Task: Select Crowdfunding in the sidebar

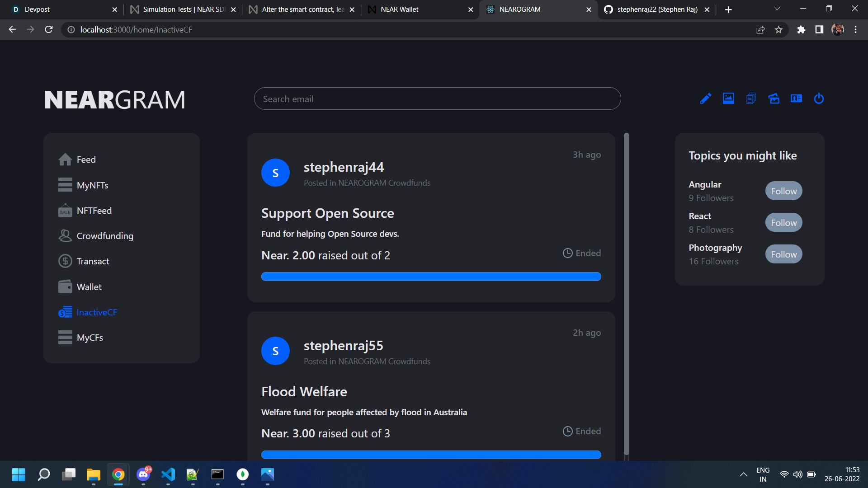Action: pyautogui.click(x=104, y=236)
